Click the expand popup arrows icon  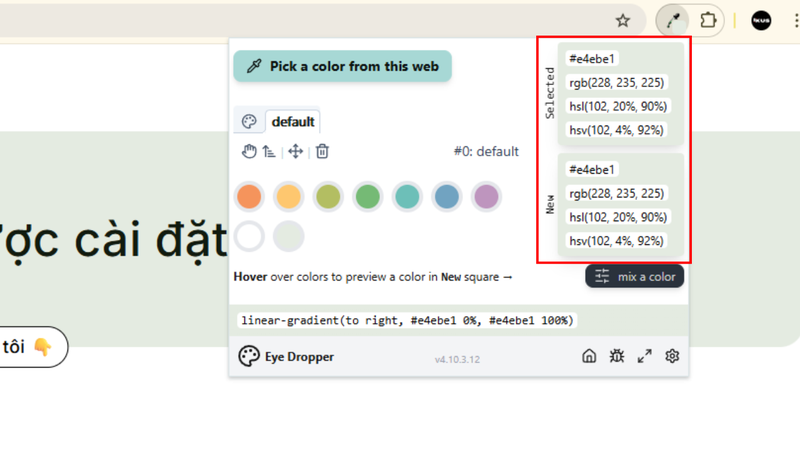pyautogui.click(x=644, y=356)
